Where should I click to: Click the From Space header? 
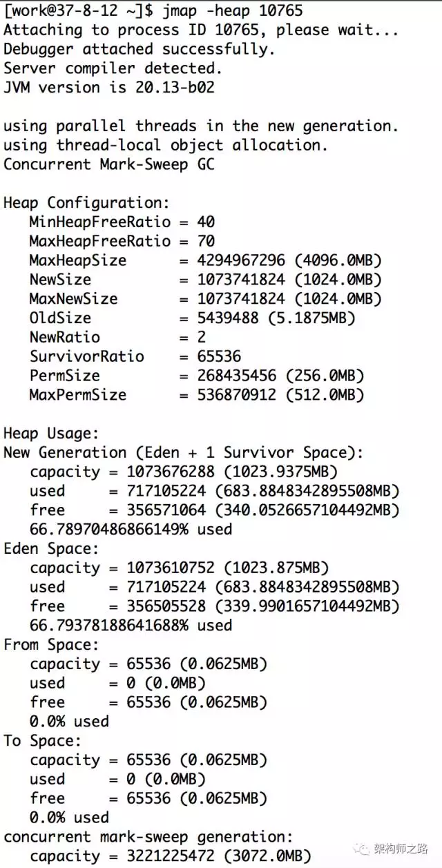[x=52, y=645]
